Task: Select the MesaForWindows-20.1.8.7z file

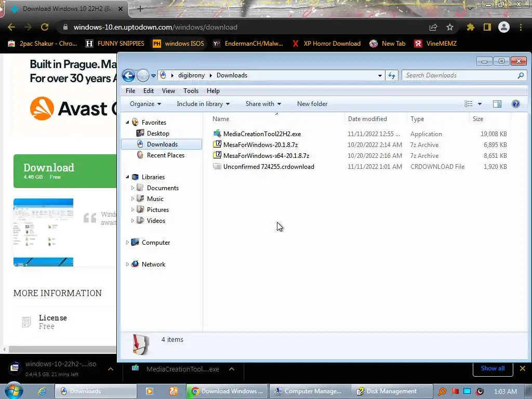Action: (x=261, y=144)
